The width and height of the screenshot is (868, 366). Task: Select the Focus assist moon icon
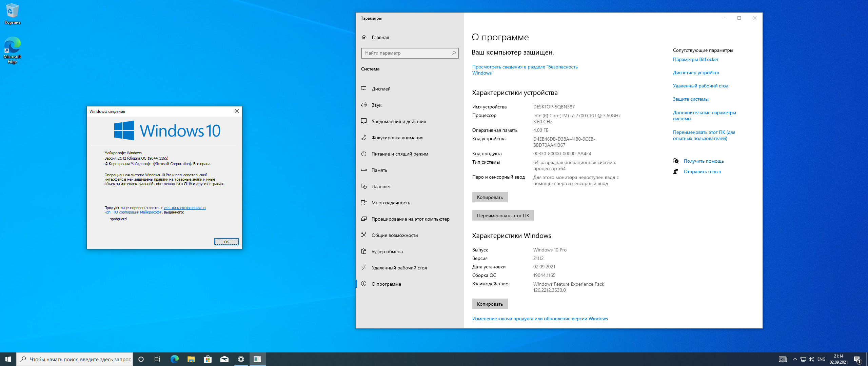[364, 137]
